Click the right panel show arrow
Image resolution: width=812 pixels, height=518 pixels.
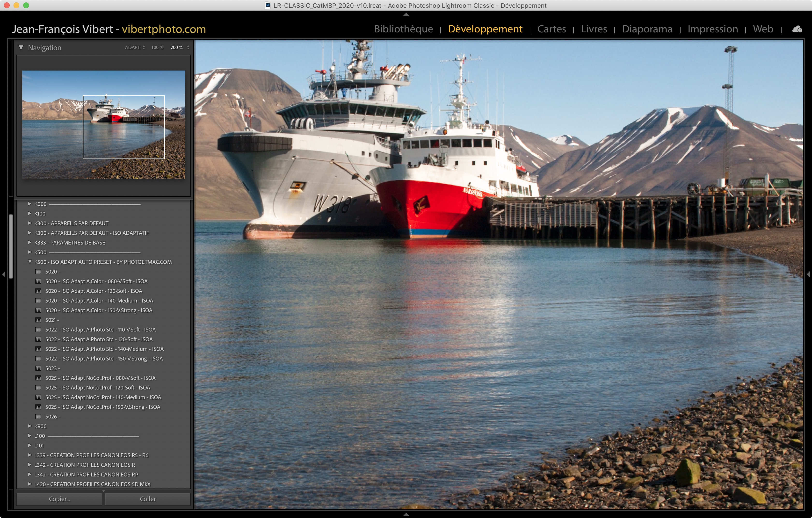click(808, 274)
